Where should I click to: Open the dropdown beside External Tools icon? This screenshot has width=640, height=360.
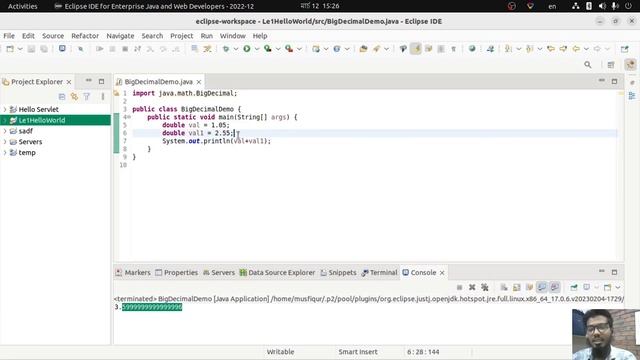tap(299, 49)
